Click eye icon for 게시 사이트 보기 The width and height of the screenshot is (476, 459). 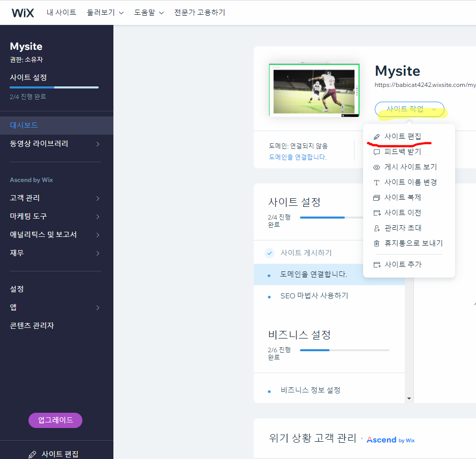pos(376,167)
